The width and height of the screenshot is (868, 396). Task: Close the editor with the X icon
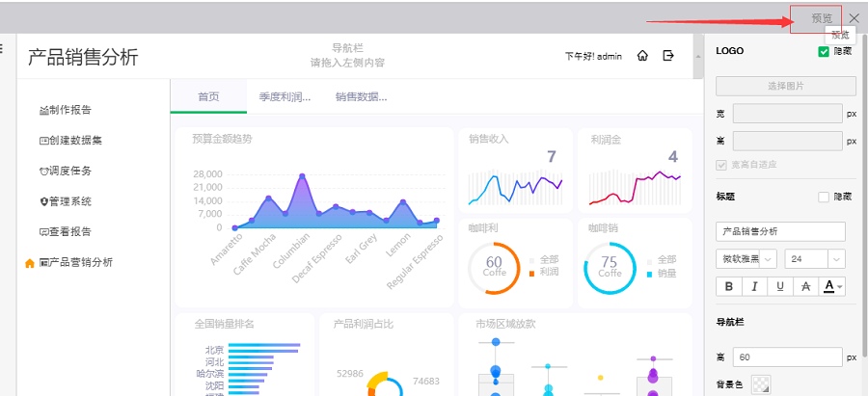coord(854,18)
